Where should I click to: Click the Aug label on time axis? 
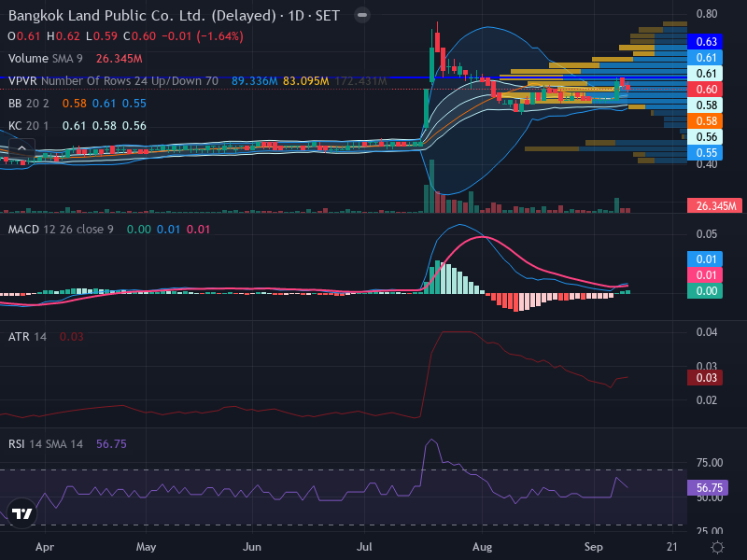[x=482, y=547]
